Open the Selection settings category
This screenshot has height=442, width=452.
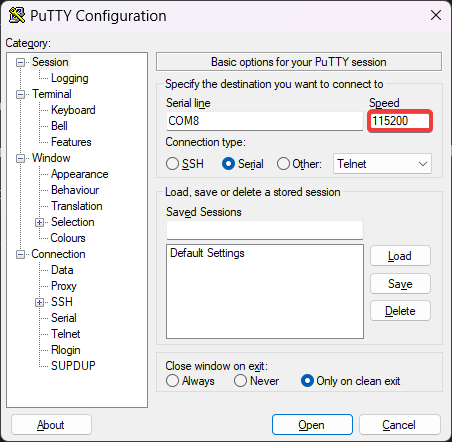point(73,222)
